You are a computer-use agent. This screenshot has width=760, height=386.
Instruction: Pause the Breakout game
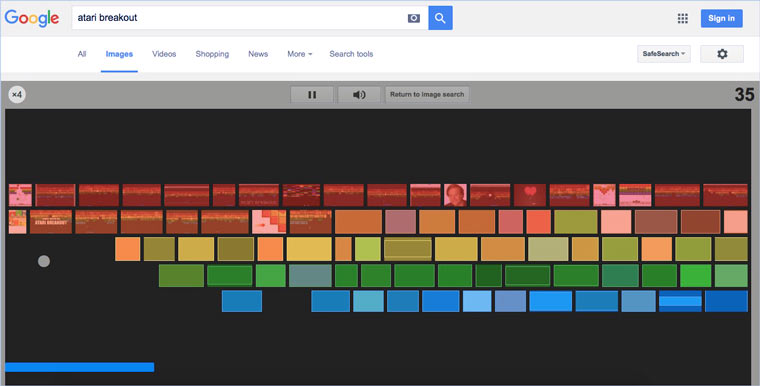[x=312, y=95]
